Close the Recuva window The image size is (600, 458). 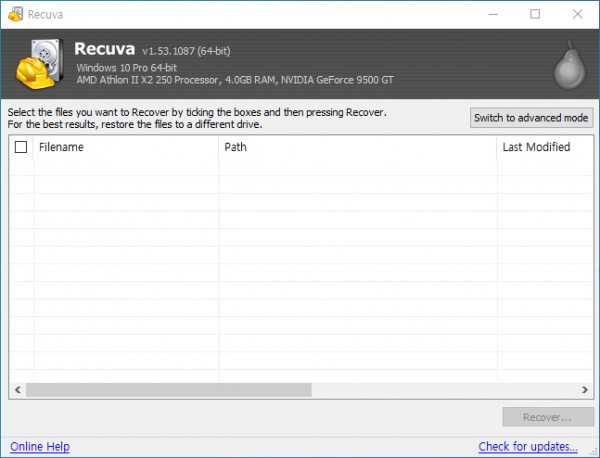pyautogui.click(x=577, y=15)
